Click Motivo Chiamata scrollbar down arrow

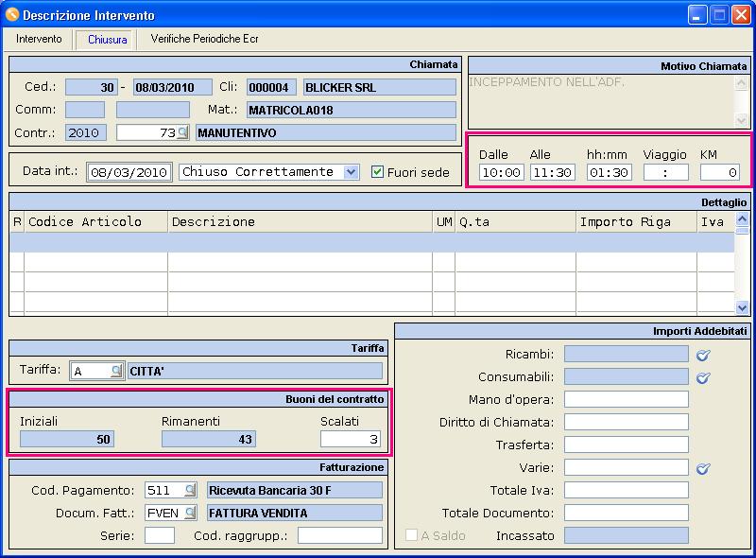(x=741, y=120)
